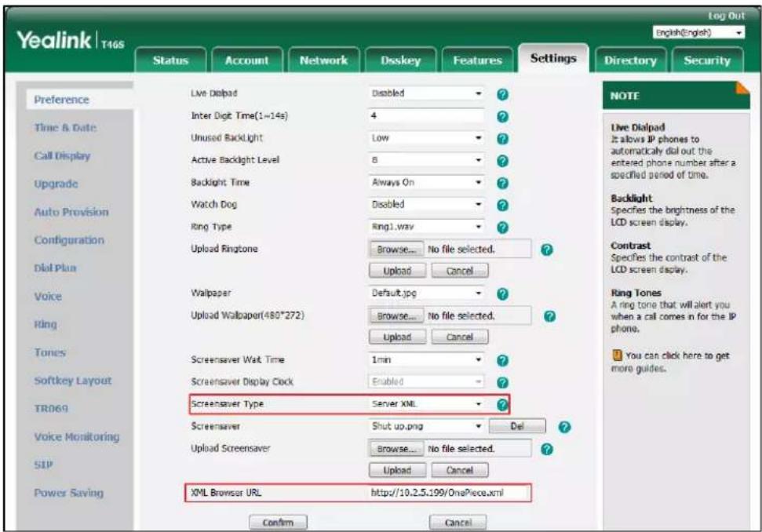This screenshot has width=762, height=532.
Task: Open help icon for Upload Screensaver
Action: click(547, 450)
